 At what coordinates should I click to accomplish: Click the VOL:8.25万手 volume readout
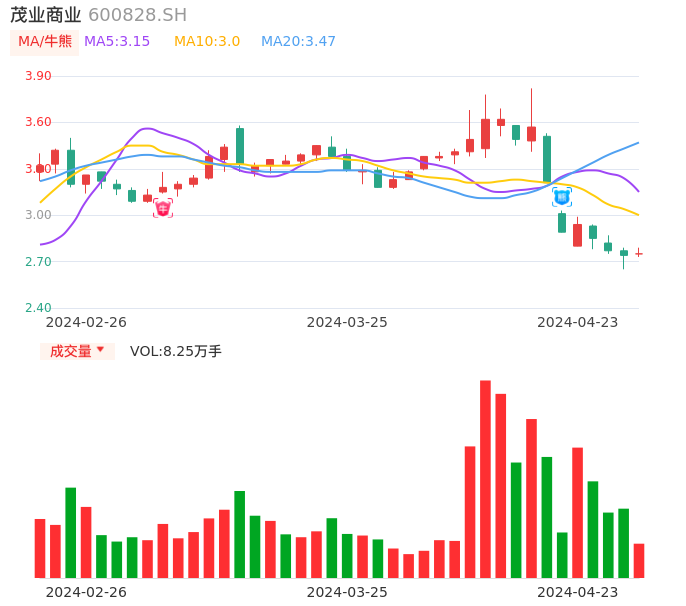[x=176, y=351]
